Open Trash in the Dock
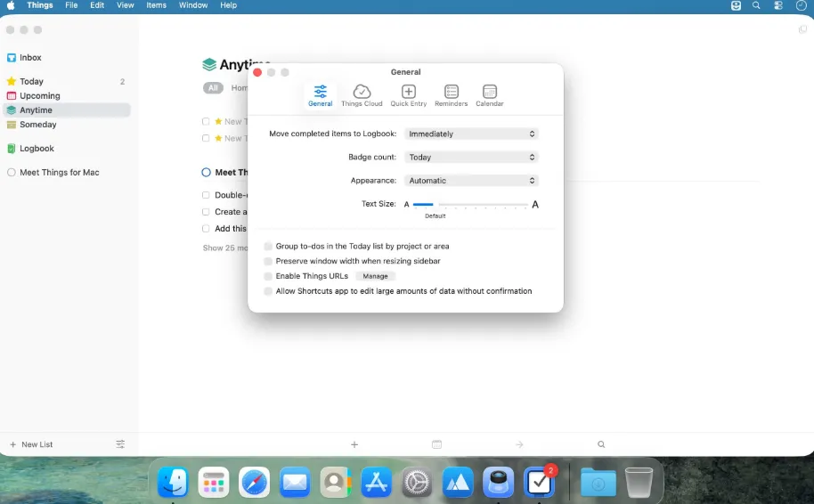 click(639, 483)
